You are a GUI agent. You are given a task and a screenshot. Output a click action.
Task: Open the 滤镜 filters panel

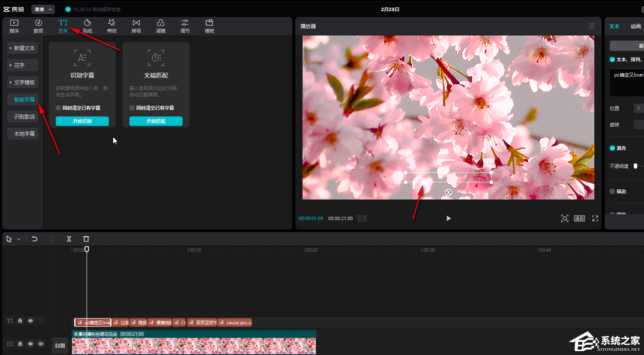coord(161,26)
